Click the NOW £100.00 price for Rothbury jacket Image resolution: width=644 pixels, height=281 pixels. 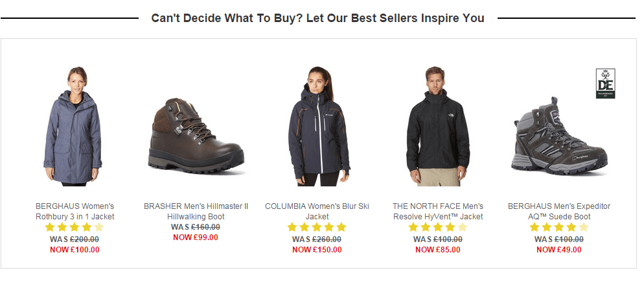pyautogui.click(x=75, y=250)
